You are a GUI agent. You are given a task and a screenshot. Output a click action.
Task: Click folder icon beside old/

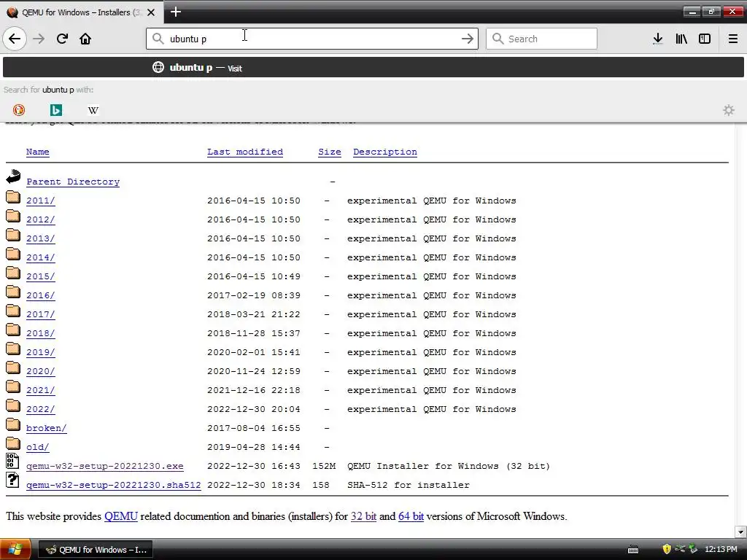(13, 444)
